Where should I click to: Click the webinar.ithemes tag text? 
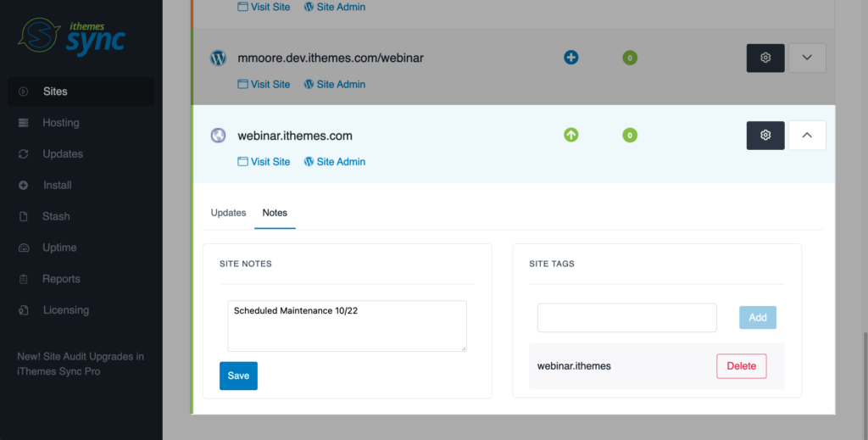tap(574, 366)
